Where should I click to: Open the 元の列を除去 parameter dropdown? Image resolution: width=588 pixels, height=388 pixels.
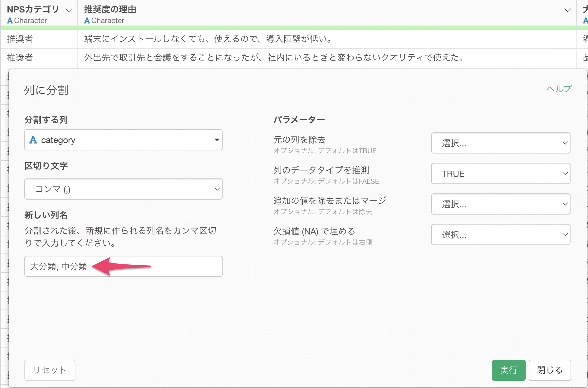point(501,143)
